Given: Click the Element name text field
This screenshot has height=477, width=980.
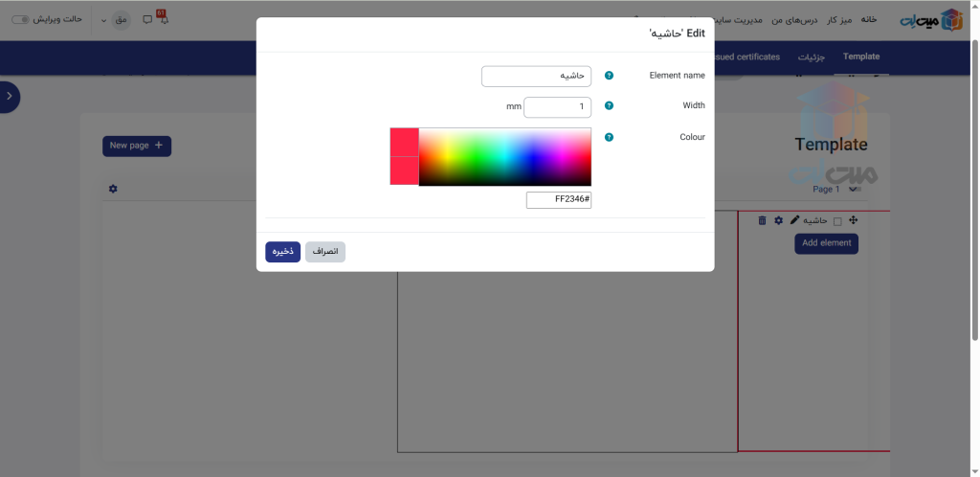Looking at the screenshot, I should point(536,76).
